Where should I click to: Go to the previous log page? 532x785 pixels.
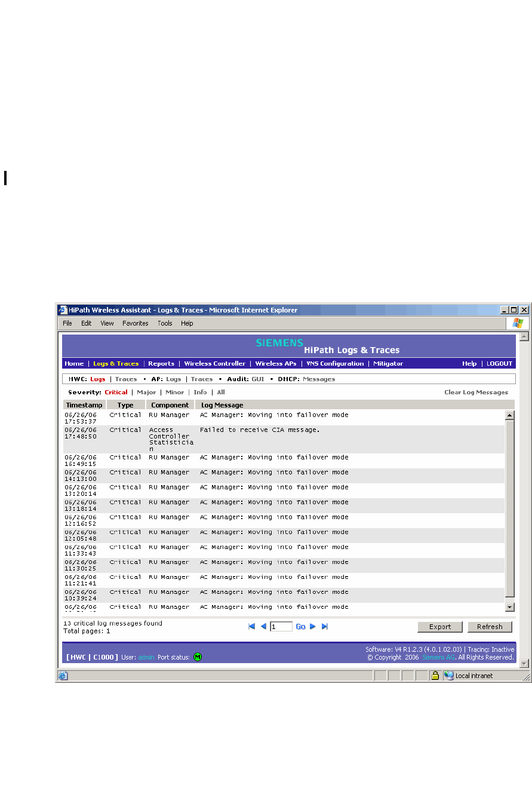263,626
